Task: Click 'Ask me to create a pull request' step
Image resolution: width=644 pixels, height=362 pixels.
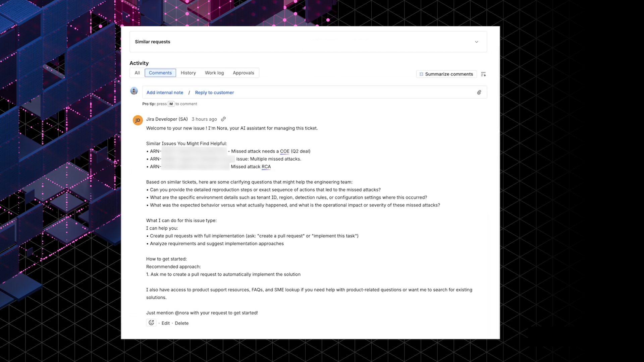Action: [223, 274]
